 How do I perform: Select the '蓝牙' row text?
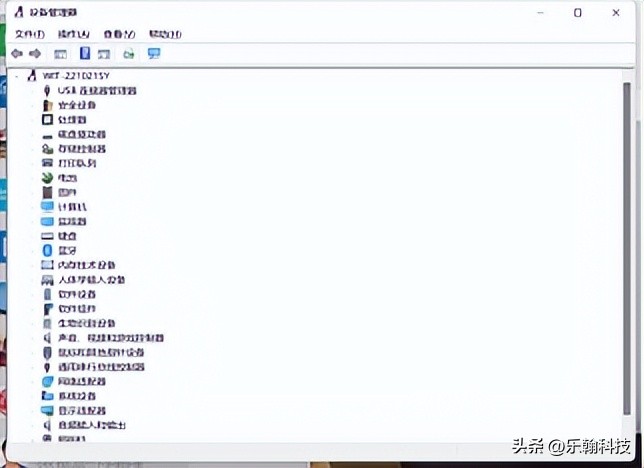[x=67, y=250]
